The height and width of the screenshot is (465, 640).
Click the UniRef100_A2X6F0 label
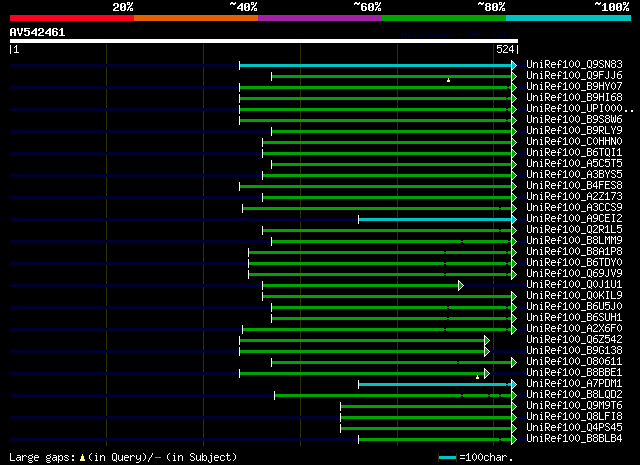point(574,329)
